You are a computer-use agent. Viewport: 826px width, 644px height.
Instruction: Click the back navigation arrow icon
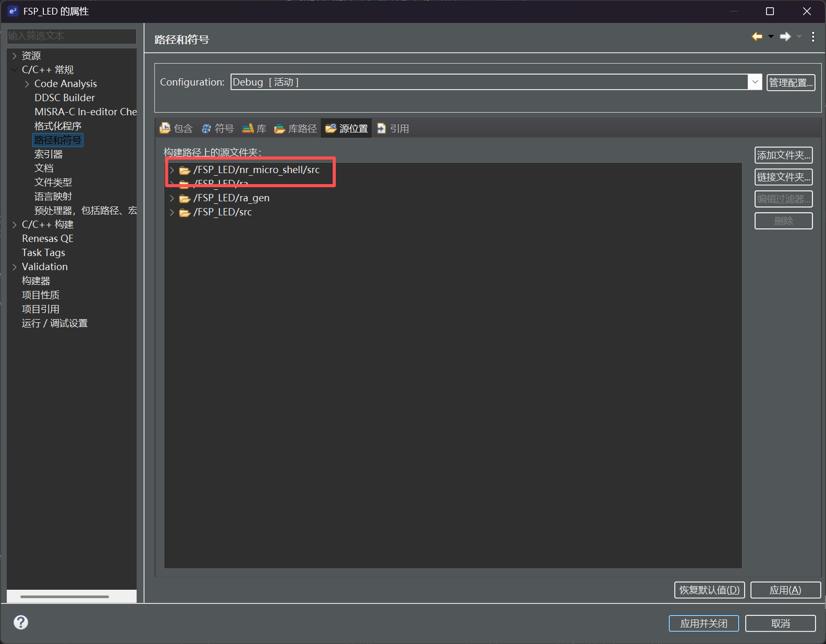click(x=757, y=37)
